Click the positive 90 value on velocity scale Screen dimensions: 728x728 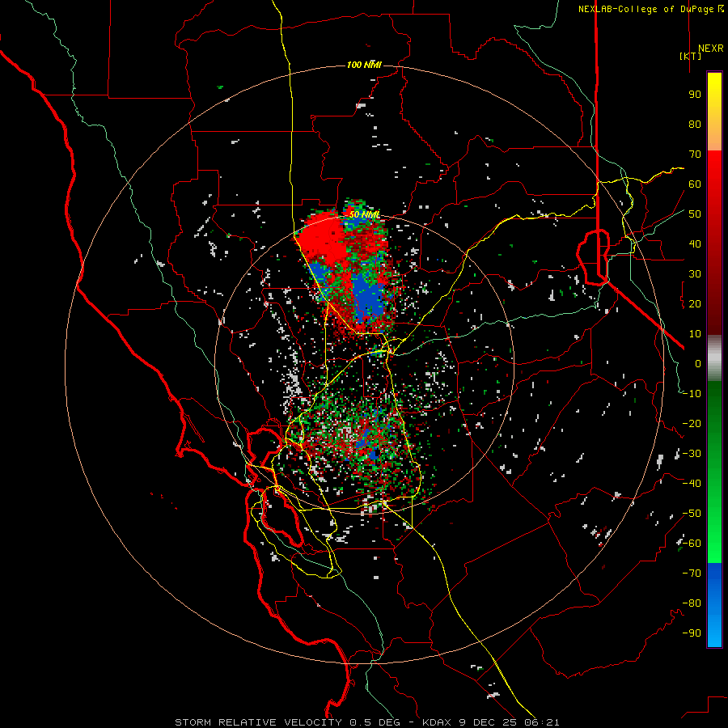pyautogui.click(x=695, y=95)
